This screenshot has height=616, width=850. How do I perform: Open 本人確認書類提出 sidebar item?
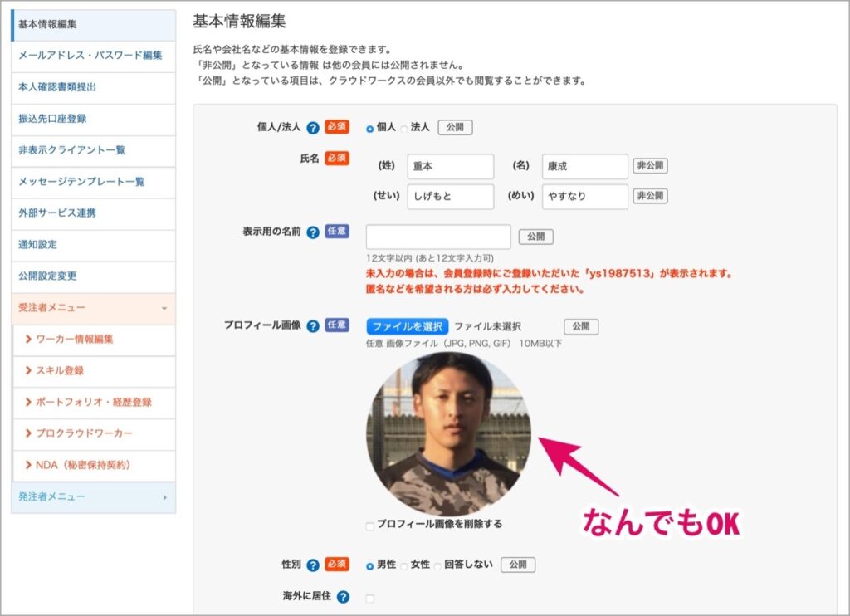[x=93, y=88]
